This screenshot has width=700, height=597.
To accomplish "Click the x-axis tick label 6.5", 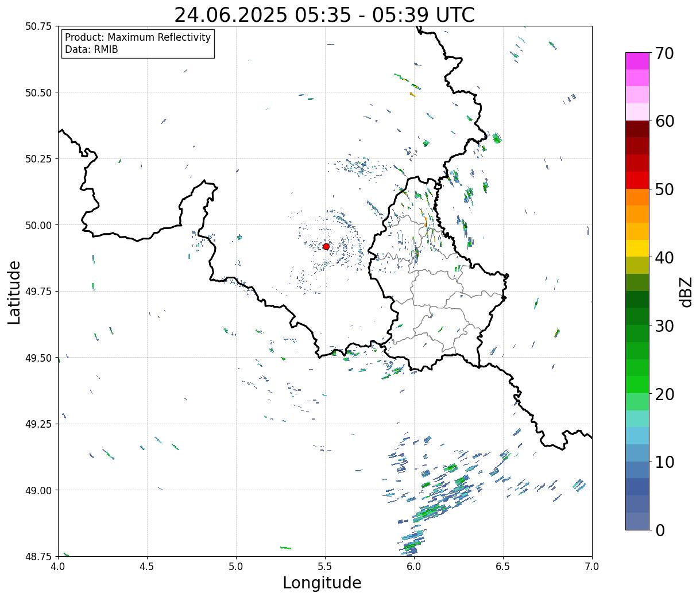I will (503, 566).
